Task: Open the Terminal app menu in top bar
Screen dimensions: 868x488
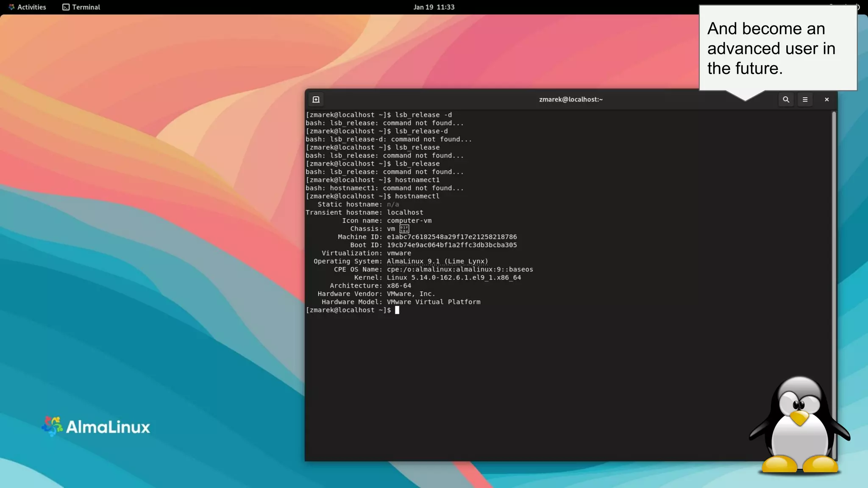Action: 86,7
